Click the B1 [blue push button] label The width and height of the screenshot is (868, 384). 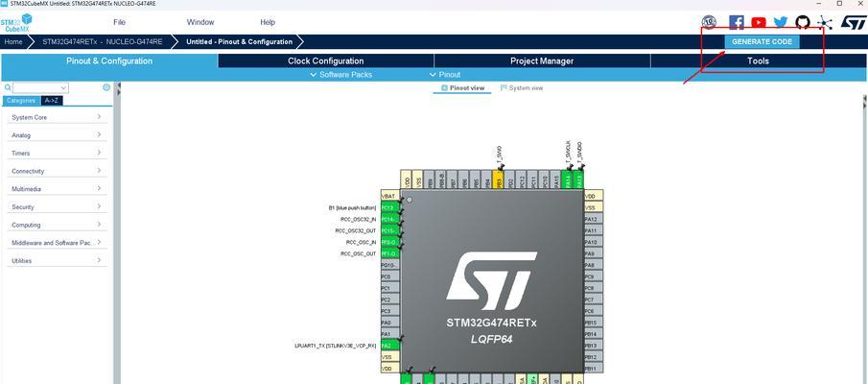tap(352, 207)
